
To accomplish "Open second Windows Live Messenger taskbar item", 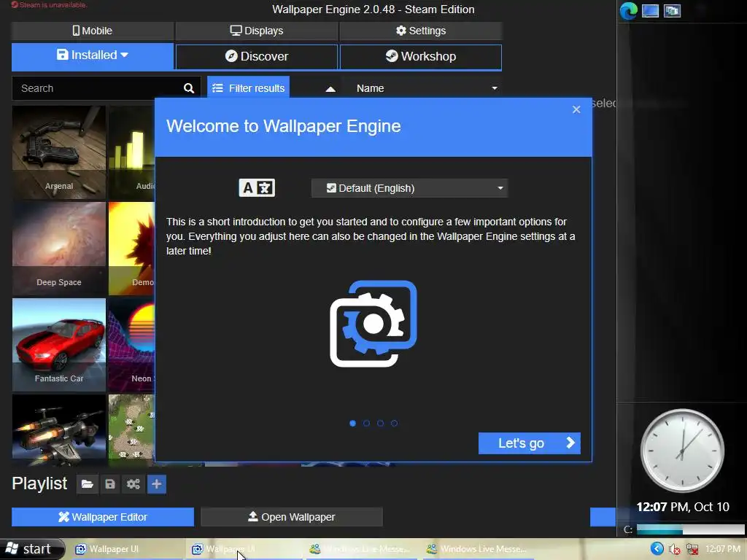I will (478, 550).
